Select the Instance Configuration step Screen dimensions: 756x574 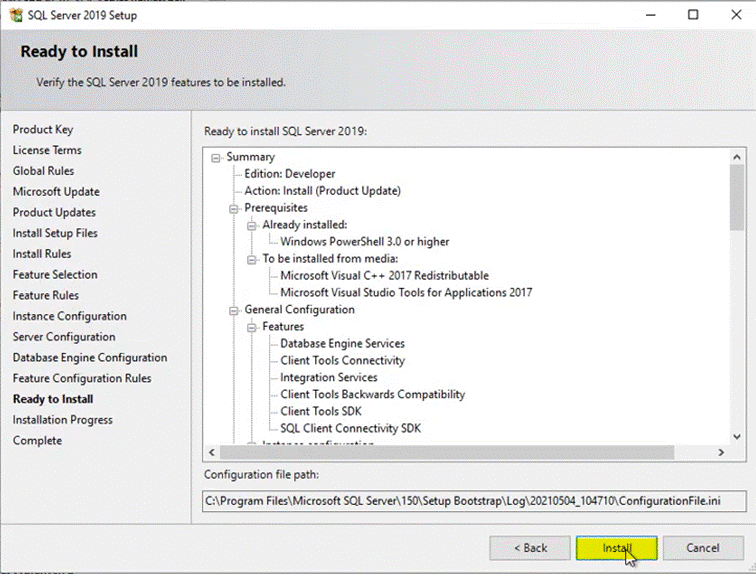(x=70, y=316)
